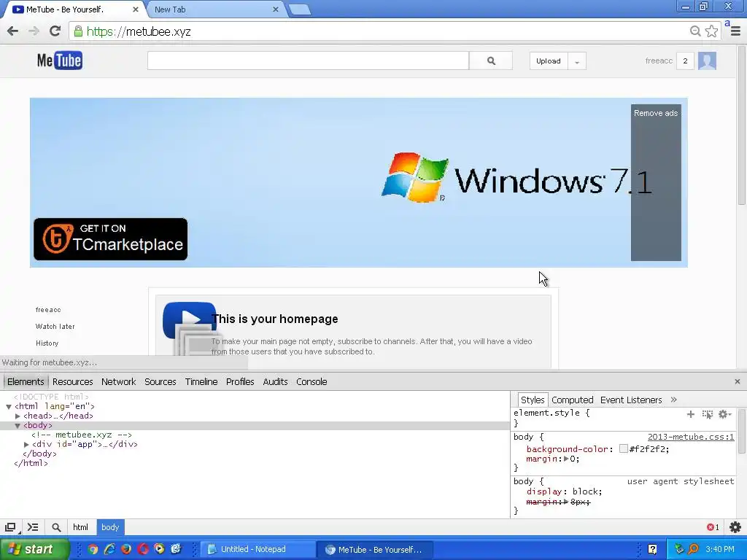
Task: Expand the div id="app" node
Action: (26, 444)
